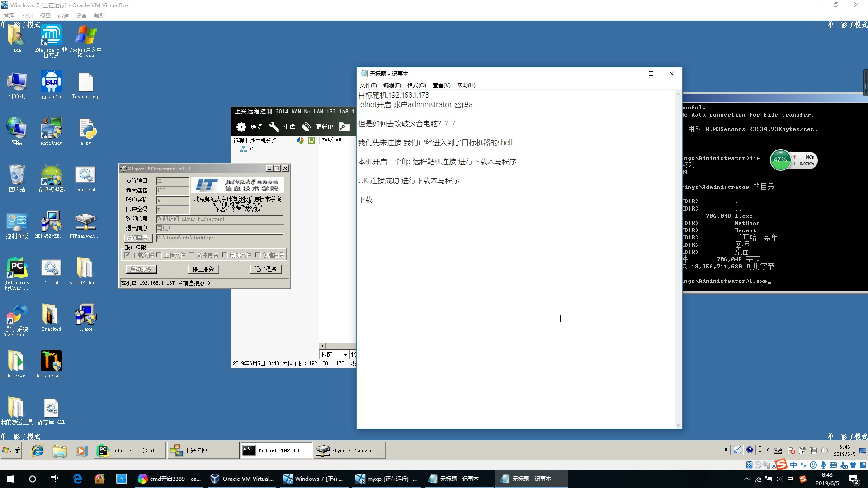868x488 pixels.
Task: Open the 文件(F) menu in Notepad
Action: (368, 85)
